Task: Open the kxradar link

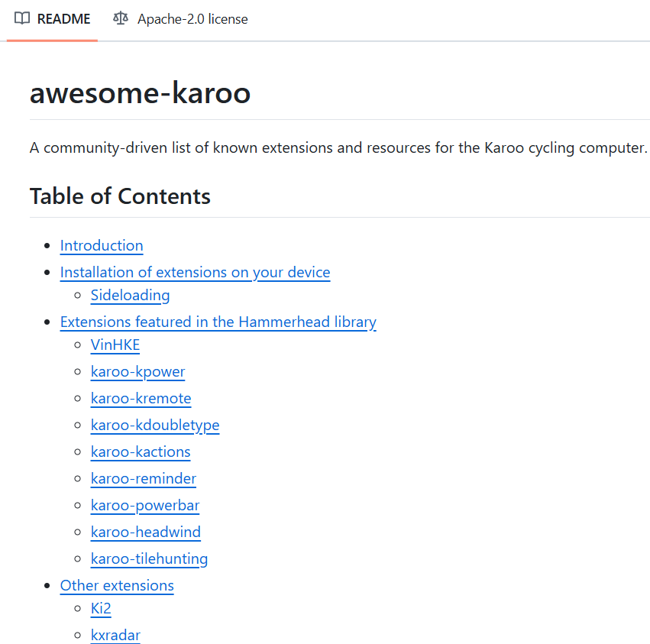Action: pyautogui.click(x=115, y=636)
